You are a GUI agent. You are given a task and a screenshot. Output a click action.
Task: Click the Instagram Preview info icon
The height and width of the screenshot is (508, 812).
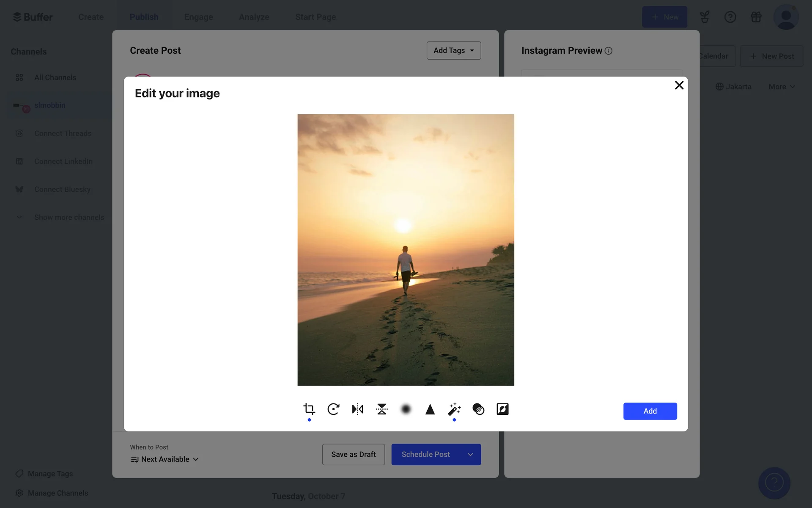click(608, 51)
